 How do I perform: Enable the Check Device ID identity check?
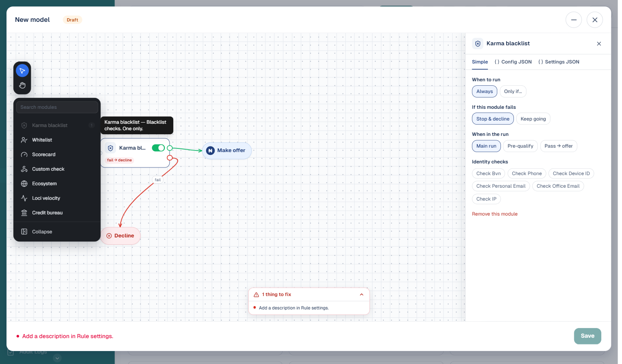(571, 174)
